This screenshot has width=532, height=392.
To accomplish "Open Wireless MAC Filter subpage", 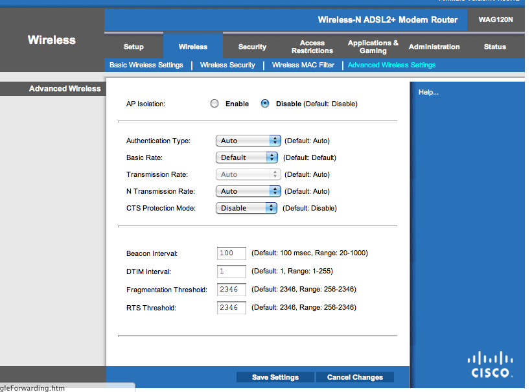I will pyautogui.click(x=303, y=65).
